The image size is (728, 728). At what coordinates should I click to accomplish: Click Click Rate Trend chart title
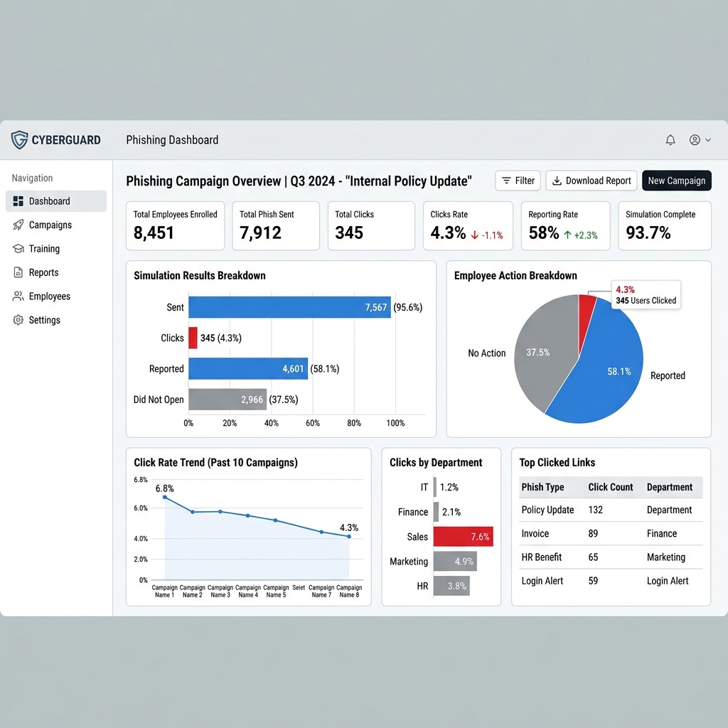coord(215,462)
